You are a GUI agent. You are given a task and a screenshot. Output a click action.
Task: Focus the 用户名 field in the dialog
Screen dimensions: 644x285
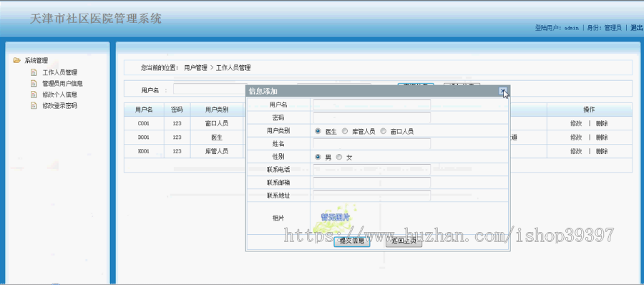click(x=371, y=105)
